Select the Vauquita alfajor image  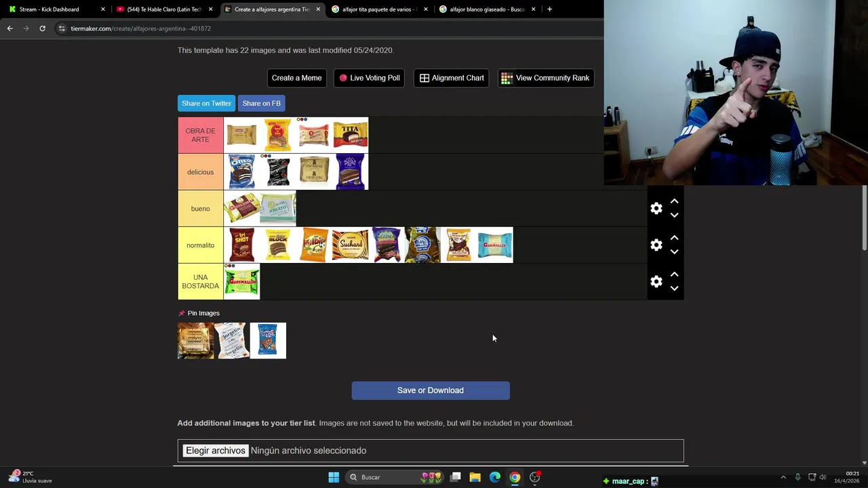(459, 245)
